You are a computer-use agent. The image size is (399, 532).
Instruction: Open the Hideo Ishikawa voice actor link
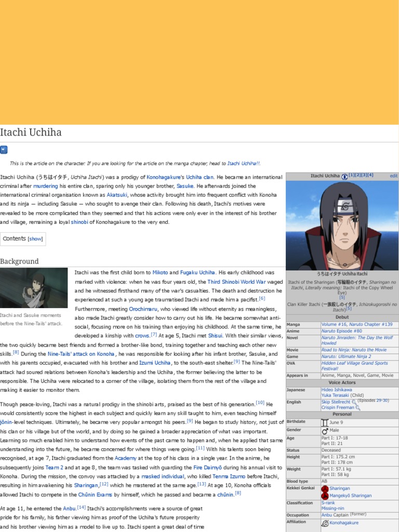pyautogui.click(x=336, y=390)
